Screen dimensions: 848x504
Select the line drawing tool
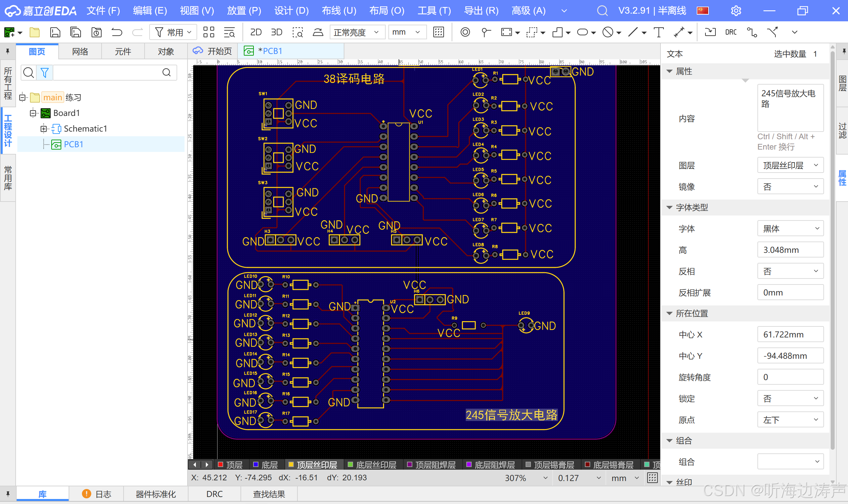pyautogui.click(x=633, y=32)
